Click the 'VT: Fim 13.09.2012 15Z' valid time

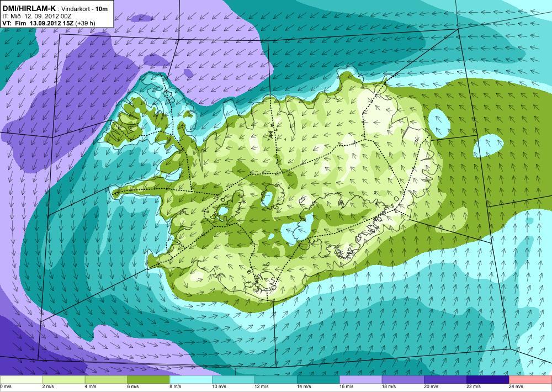39,24
